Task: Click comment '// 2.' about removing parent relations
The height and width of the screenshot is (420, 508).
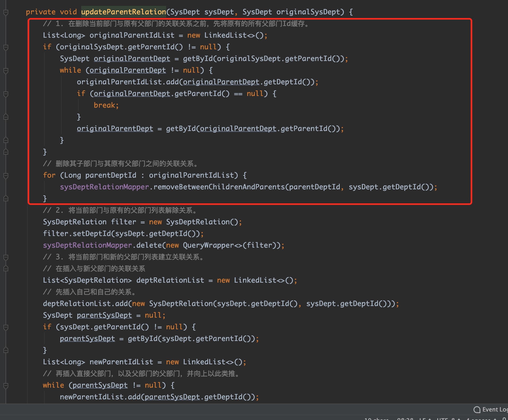Action: tap(120, 210)
